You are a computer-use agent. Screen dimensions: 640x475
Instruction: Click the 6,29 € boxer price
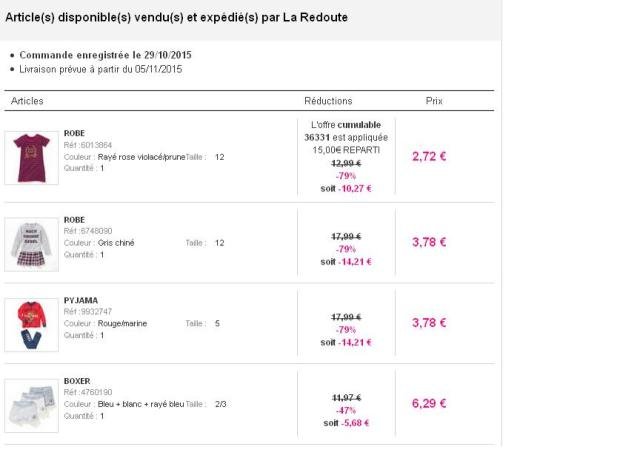[429, 403]
